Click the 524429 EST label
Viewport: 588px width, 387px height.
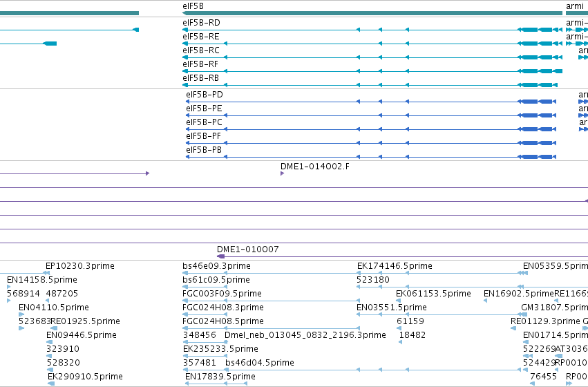pyautogui.click(x=538, y=364)
